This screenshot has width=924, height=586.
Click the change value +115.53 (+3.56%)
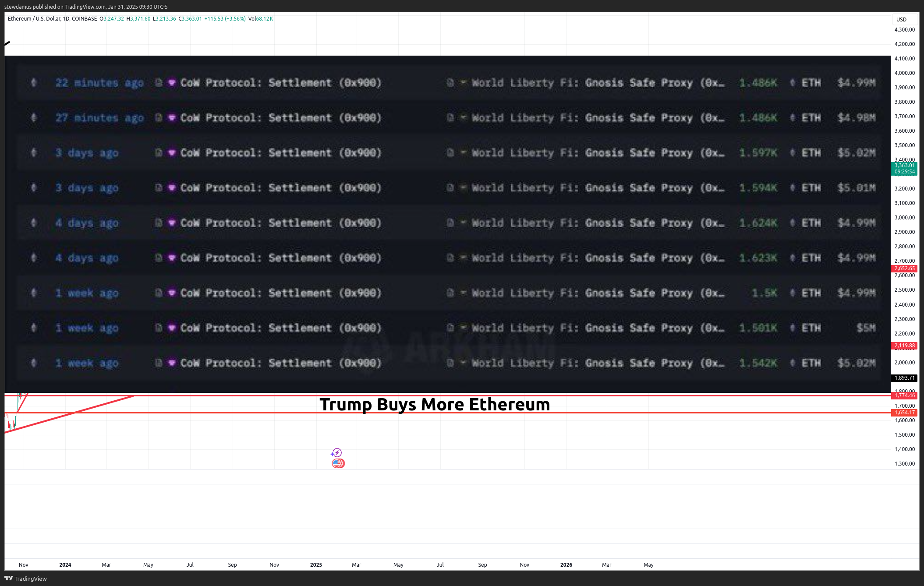[x=225, y=19]
